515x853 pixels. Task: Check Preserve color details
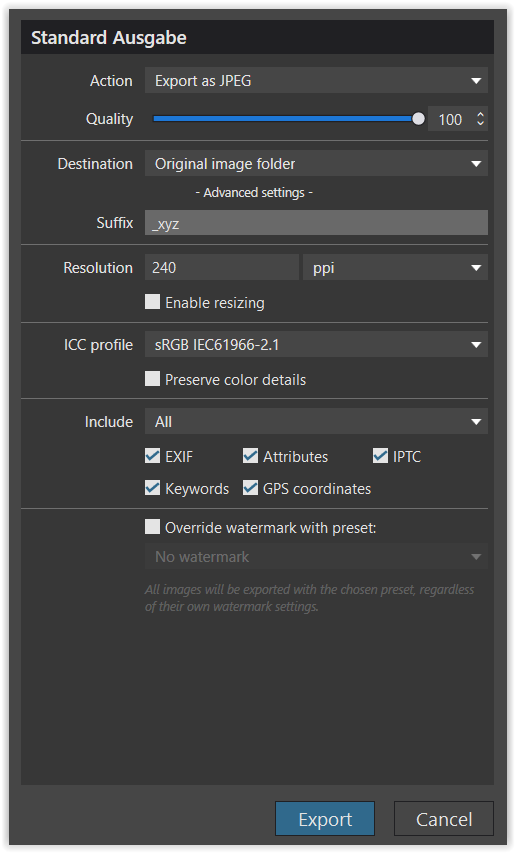click(x=152, y=379)
